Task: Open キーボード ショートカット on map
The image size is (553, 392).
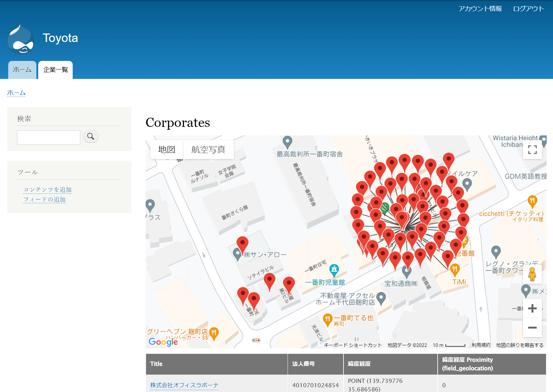Action: click(353, 345)
